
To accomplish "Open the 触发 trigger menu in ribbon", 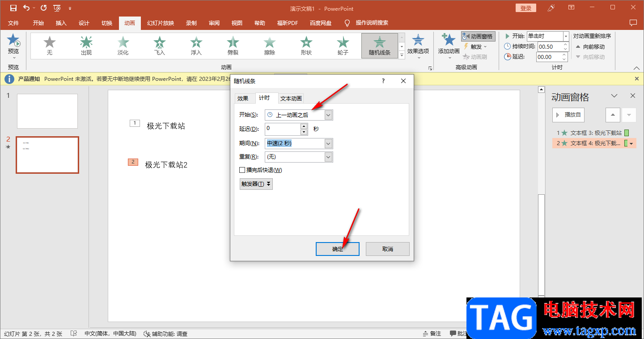I will coord(475,46).
